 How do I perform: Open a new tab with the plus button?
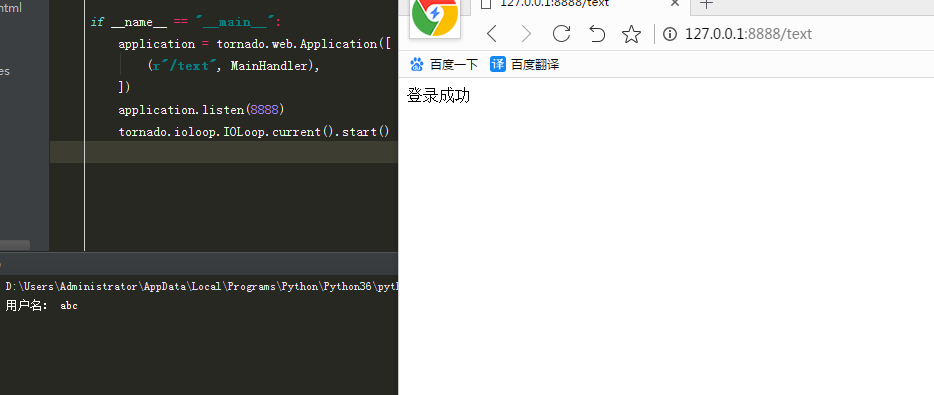706,4
